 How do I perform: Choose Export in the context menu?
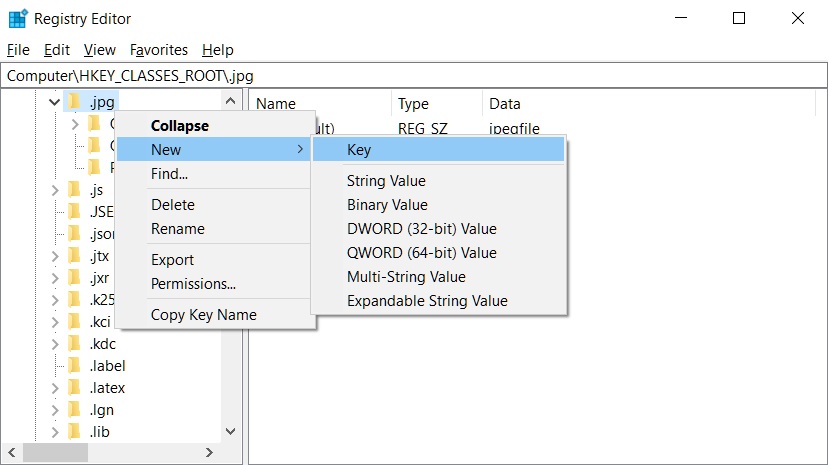click(x=215, y=260)
